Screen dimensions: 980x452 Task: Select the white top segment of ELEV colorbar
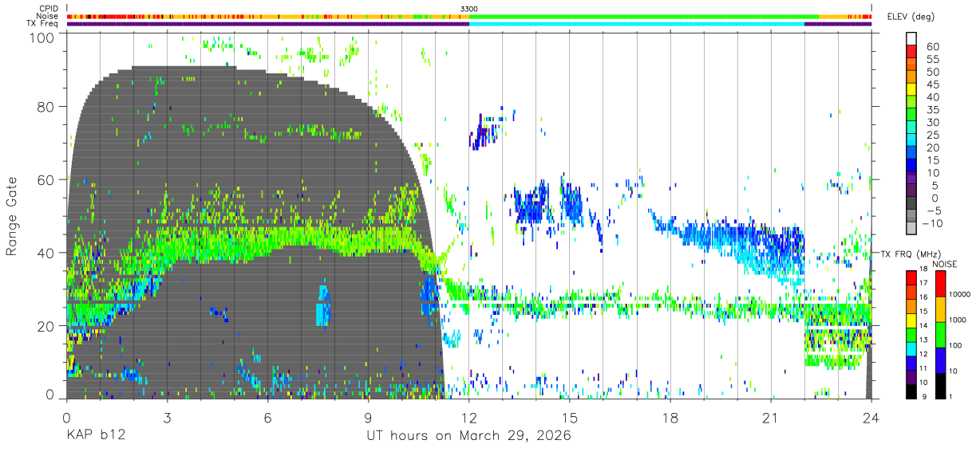pyautogui.click(x=911, y=38)
